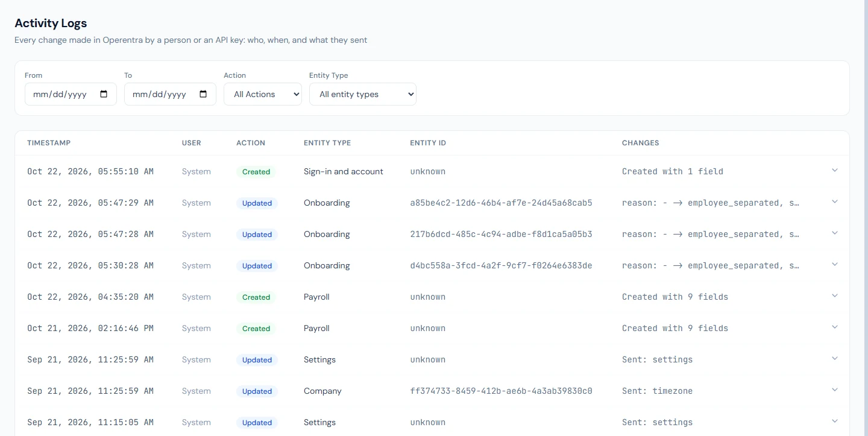Click entity ID d4bc558a-3fcd-4a2f-9cf7-f0264e6383de
This screenshot has width=868, height=436.
pyautogui.click(x=501, y=265)
